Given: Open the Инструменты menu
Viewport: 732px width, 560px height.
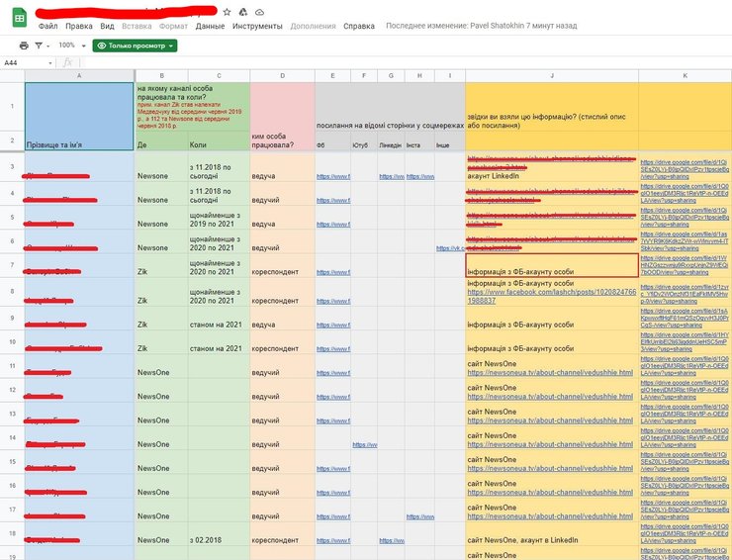Looking at the screenshot, I should point(256,26).
